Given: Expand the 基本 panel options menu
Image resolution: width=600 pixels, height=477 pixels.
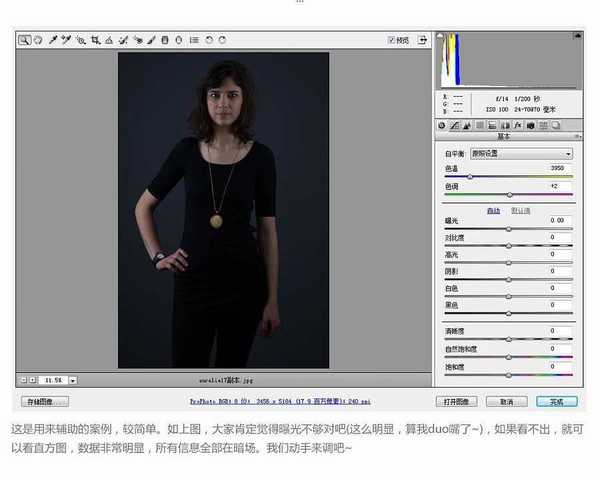Looking at the screenshot, I should point(578,136).
